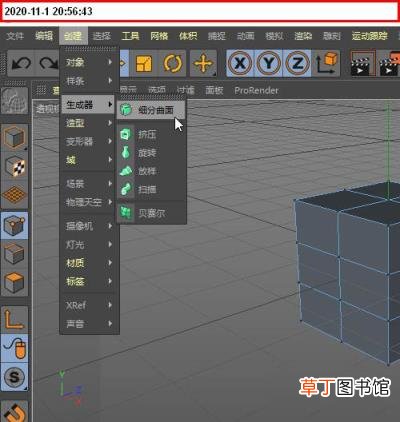Image resolution: width=400 pixels, height=422 pixels.
Task: Expand the 灯光 submenu
Action: click(x=89, y=245)
